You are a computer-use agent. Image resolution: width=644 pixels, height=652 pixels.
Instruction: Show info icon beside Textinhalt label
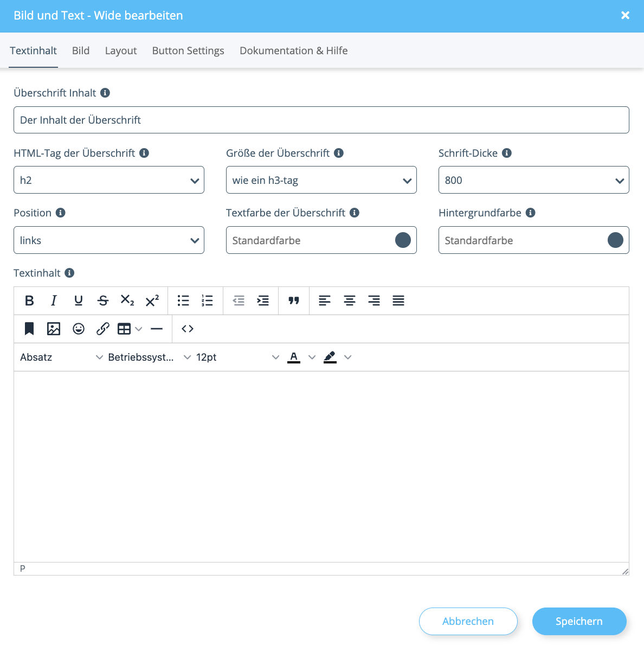69,273
